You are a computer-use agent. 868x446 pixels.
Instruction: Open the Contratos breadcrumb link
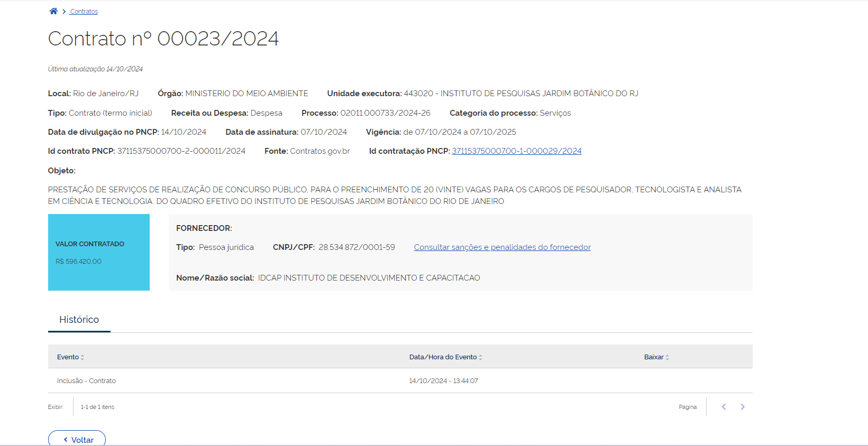(84, 12)
